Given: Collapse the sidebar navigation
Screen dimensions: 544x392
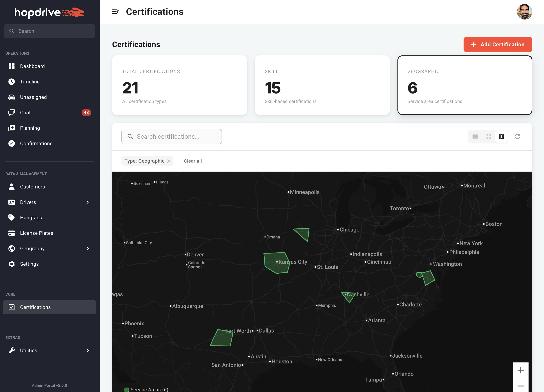Looking at the screenshot, I should (x=116, y=12).
